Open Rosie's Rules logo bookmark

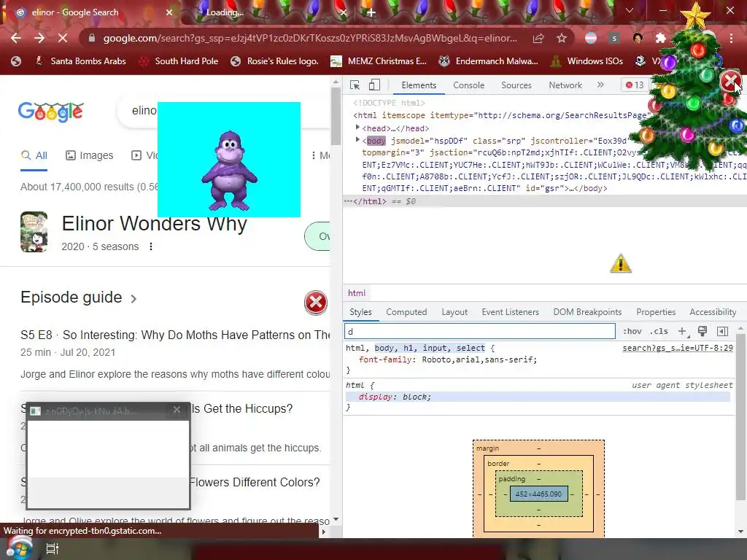pos(275,61)
